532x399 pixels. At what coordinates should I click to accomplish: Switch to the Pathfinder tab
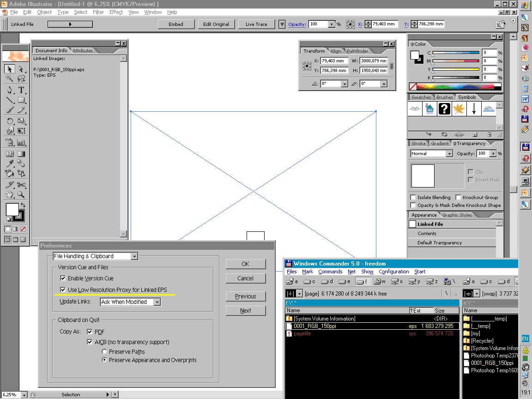(x=357, y=51)
